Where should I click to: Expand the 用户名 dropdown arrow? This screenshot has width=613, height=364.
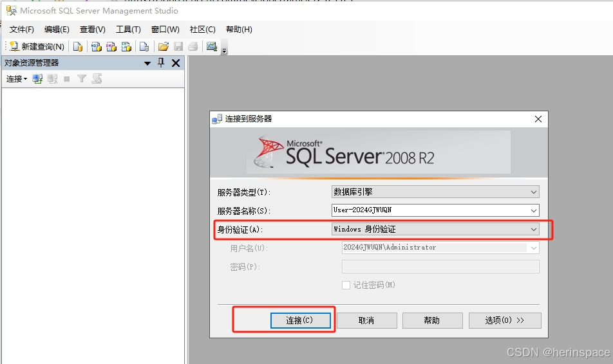coord(534,248)
